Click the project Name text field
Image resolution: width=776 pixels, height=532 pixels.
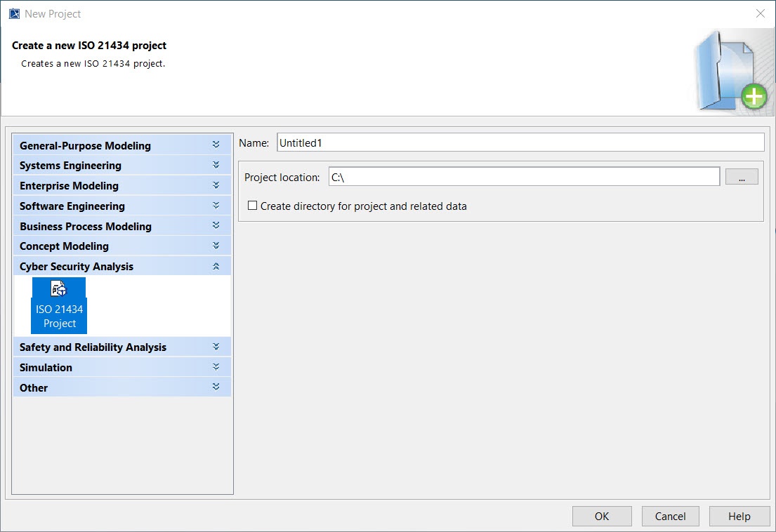pos(520,142)
